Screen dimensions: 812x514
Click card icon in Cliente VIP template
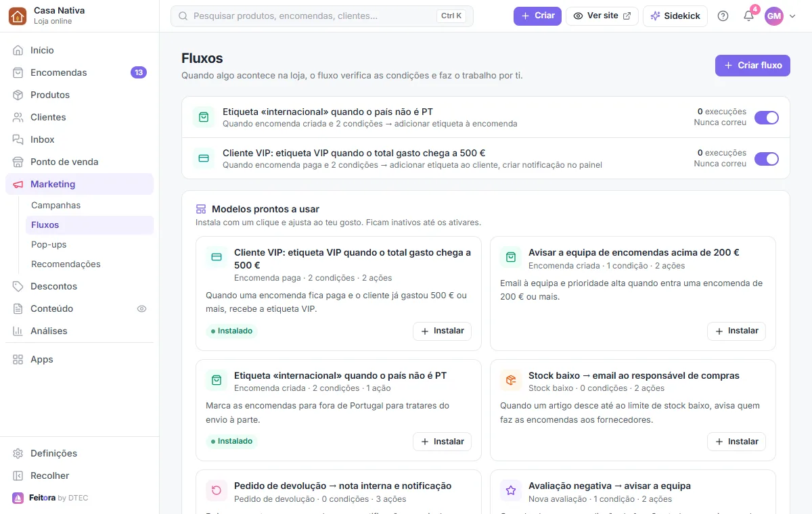pyautogui.click(x=217, y=257)
